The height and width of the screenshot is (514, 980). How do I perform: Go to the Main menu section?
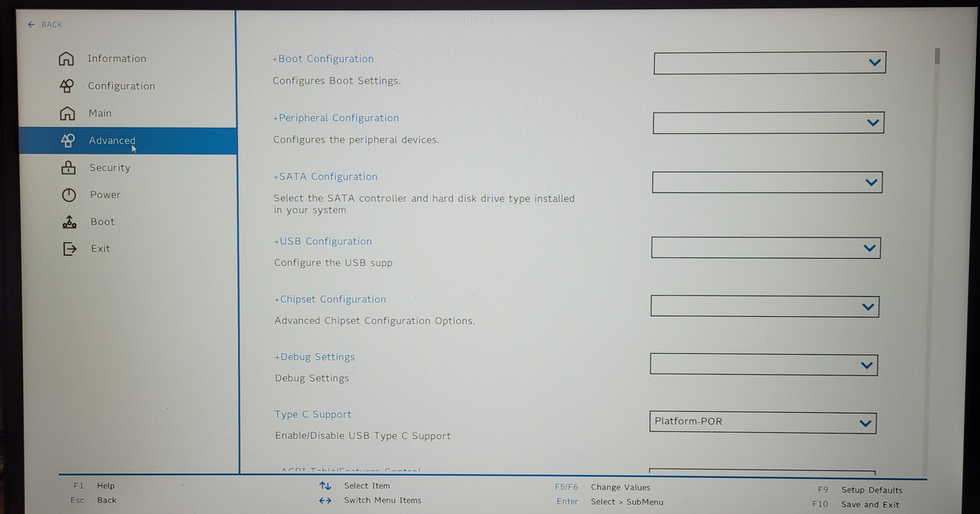click(x=100, y=113)
